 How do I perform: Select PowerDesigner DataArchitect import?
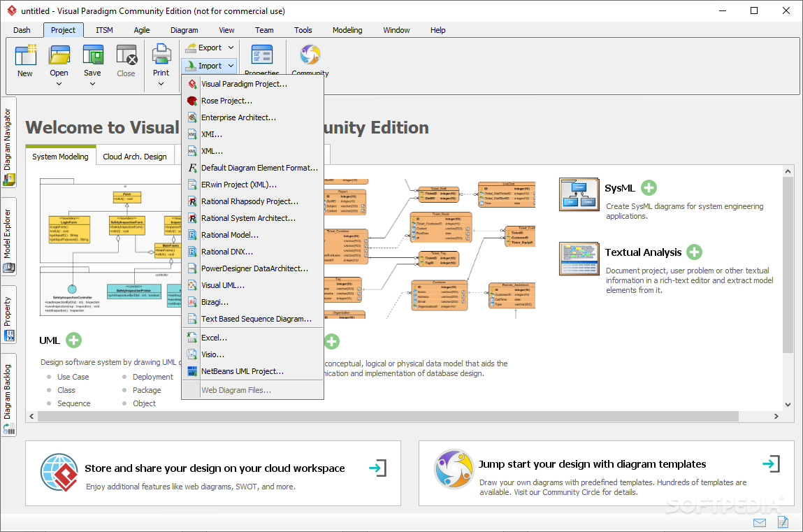pyautogui.click(x=253, y=268)
